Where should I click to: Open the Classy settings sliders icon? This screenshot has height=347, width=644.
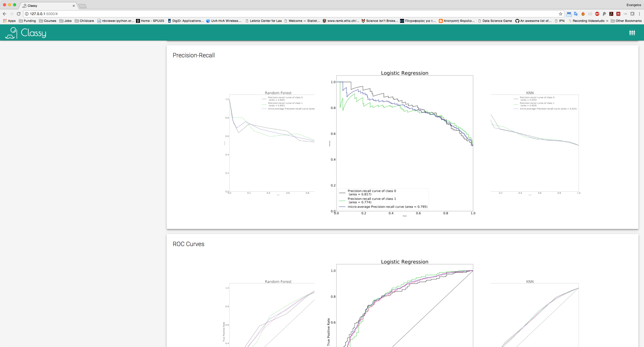(x=632, y=33)
